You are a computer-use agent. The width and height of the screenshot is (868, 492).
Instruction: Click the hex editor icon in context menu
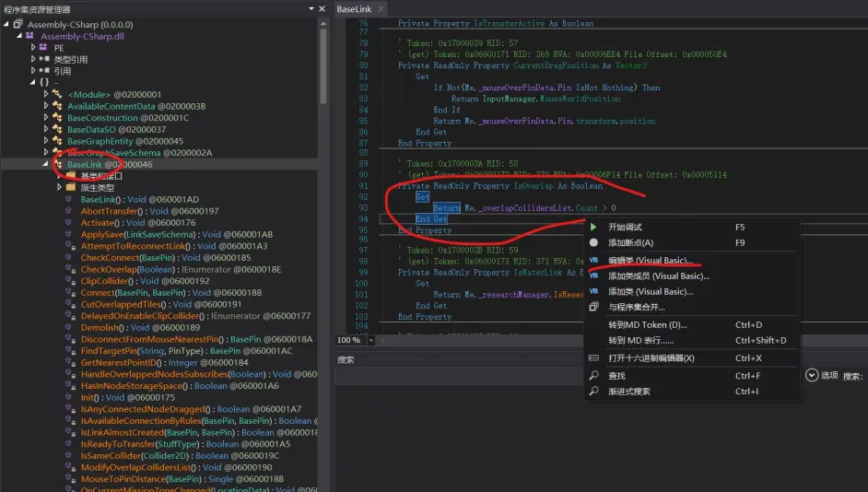[593, 358]
